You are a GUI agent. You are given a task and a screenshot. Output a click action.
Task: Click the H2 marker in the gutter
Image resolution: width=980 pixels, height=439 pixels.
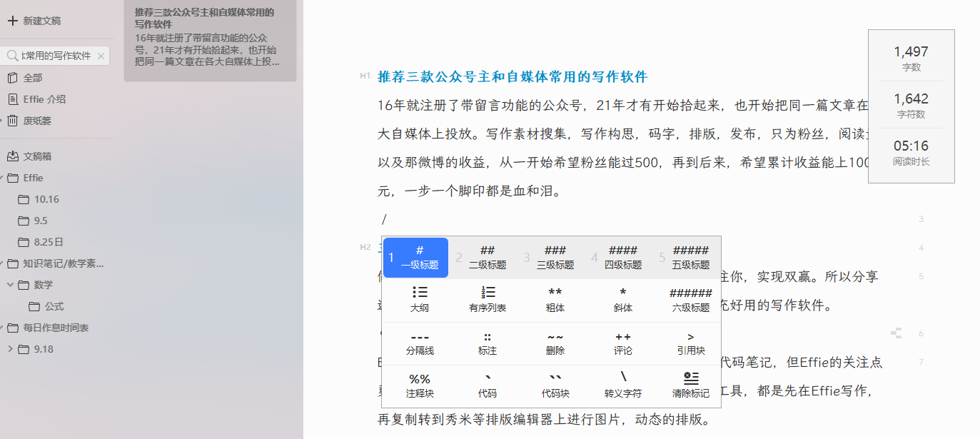pos(365,247)
